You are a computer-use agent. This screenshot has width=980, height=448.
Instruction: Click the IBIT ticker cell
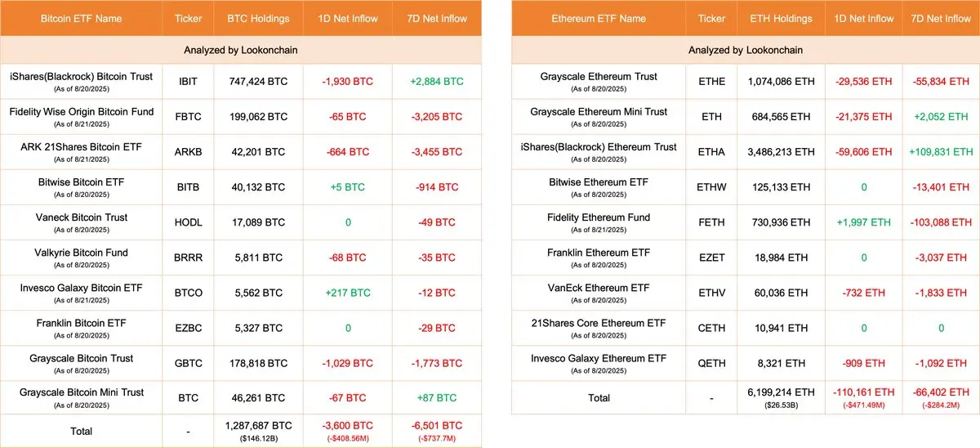point(188,82)
